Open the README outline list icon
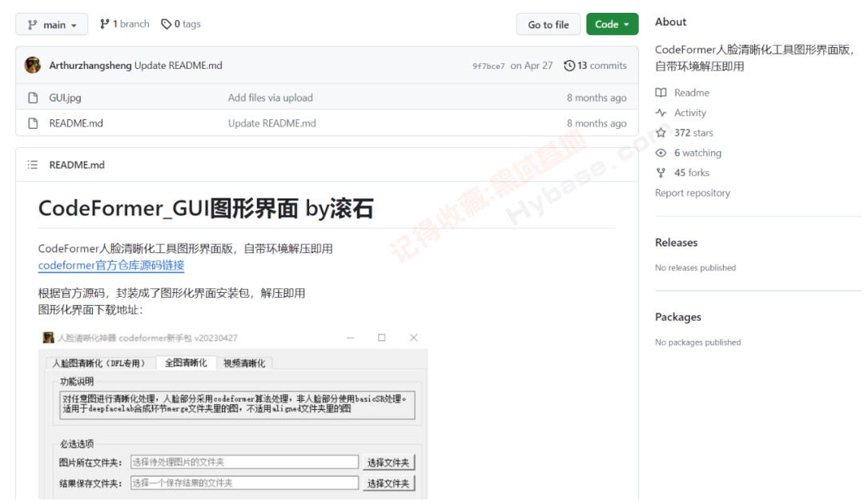 (x=33, y=165)
